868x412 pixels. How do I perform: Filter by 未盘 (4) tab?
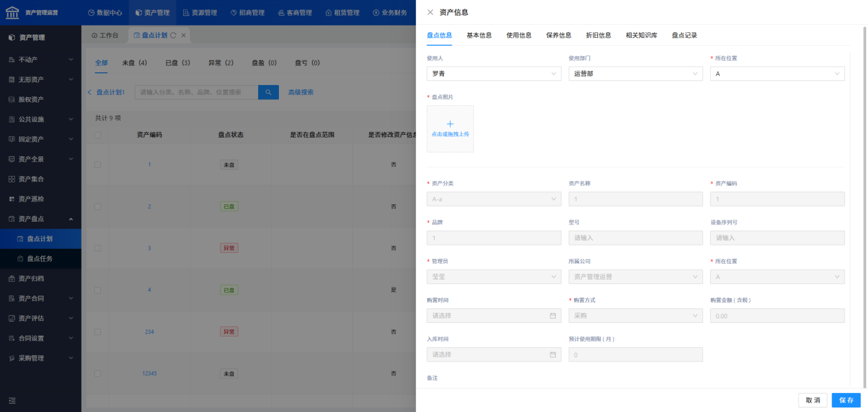[x=134, y=62]
